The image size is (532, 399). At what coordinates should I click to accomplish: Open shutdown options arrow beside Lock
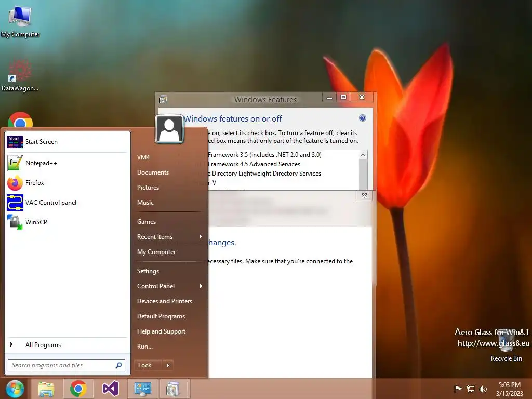(168, 365)
